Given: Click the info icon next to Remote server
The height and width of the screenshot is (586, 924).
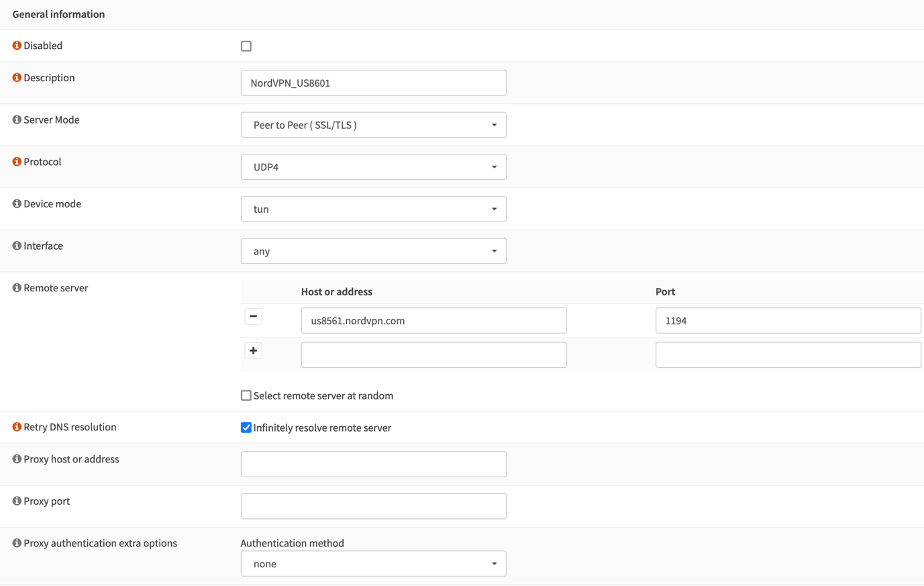Looking at the screenshot, I should 17,287.
